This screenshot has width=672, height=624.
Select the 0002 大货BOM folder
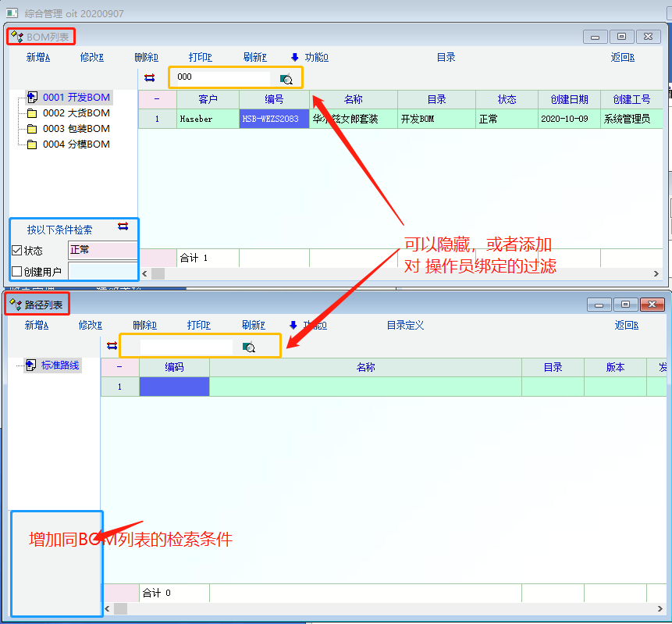click(76, 113)
